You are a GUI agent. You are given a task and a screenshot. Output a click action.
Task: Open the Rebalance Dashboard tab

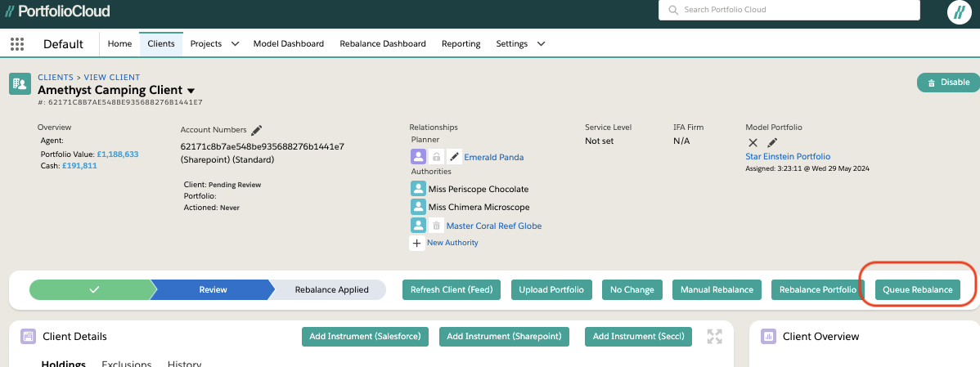coord(383,43)
